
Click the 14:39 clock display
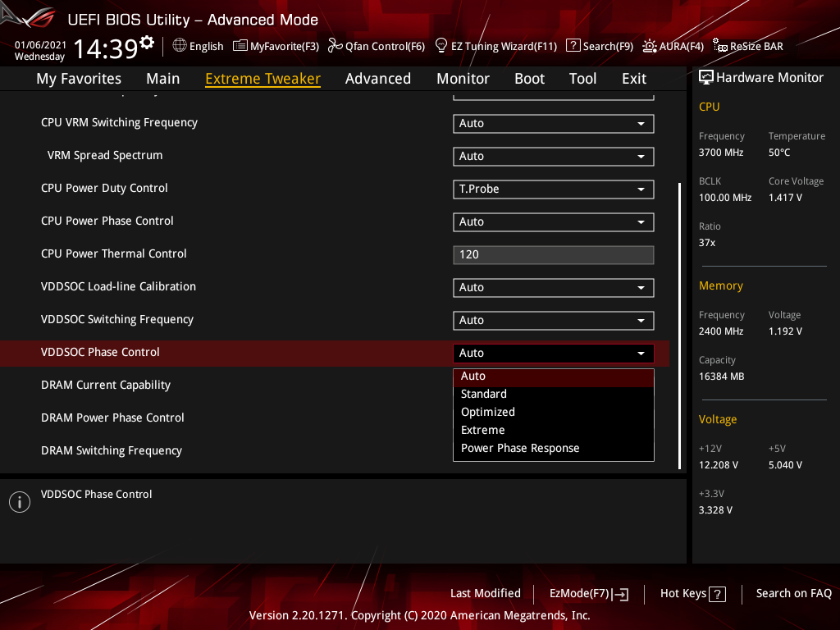click(106, 48)
